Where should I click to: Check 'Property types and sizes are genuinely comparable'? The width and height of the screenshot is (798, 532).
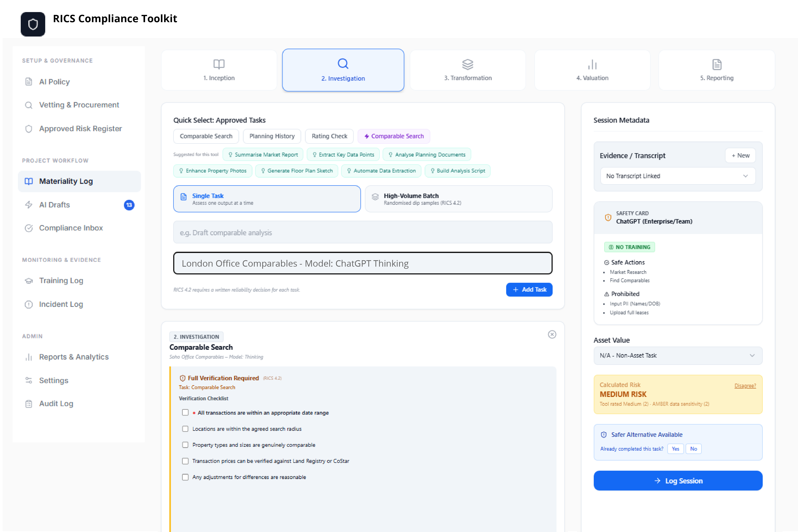tap(185, 445)
